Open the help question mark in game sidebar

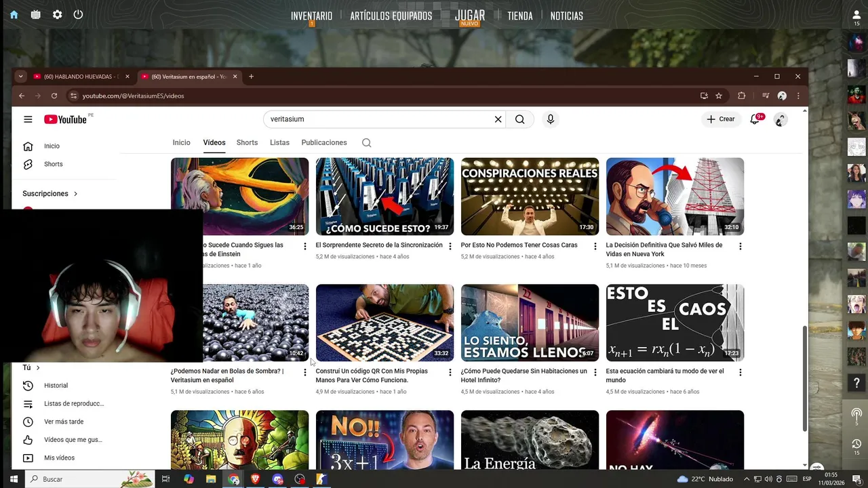[856, 383]
